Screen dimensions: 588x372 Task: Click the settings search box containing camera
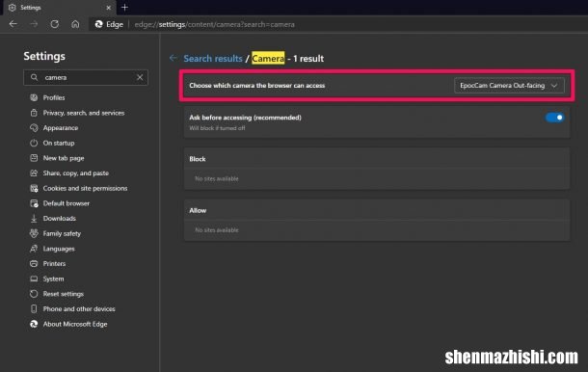pos(86,78)
